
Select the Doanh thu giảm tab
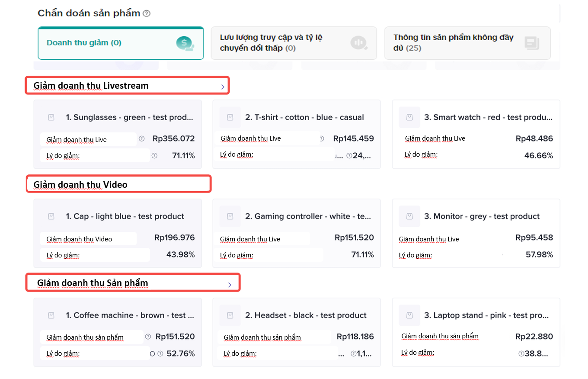pyautogui.click(x=121, y=43)
